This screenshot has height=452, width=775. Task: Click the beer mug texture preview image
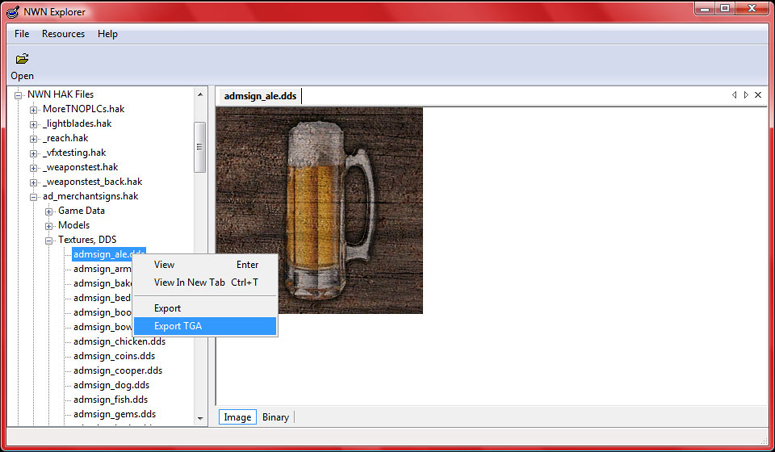(319, 210)
